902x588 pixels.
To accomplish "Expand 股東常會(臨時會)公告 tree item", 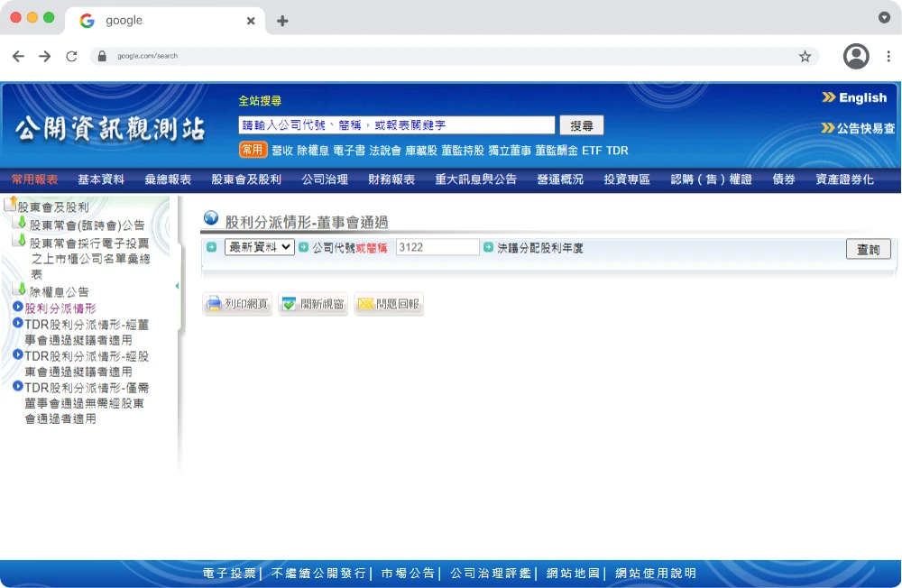I will [87, 225].
